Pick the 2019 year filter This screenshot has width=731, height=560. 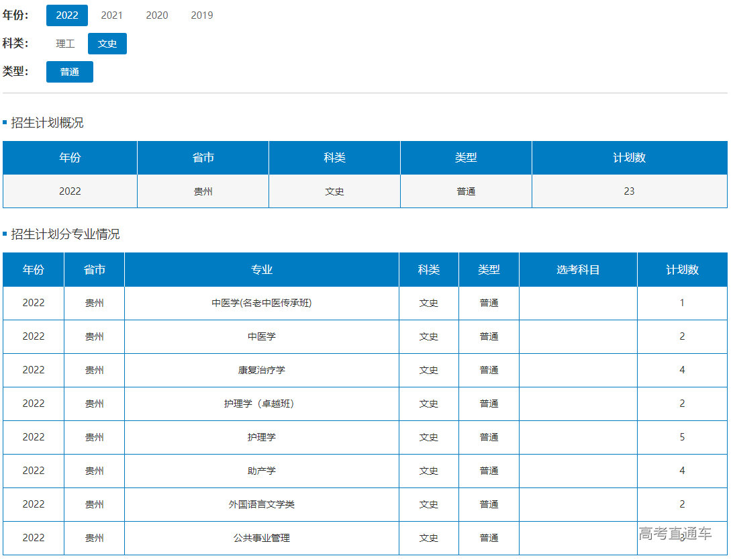pyautogui.click(x=202, y=15)
